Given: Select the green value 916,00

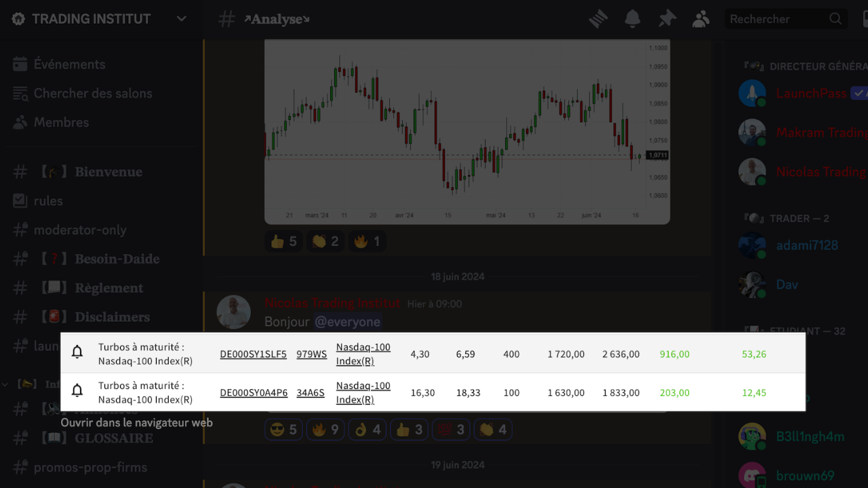Looking at the screenshot, I should click(675, 354).
